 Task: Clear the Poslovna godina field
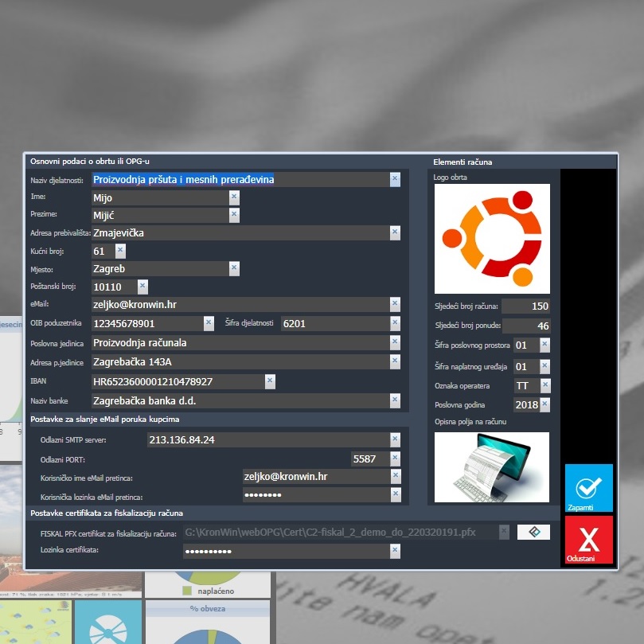coord(544,404)
